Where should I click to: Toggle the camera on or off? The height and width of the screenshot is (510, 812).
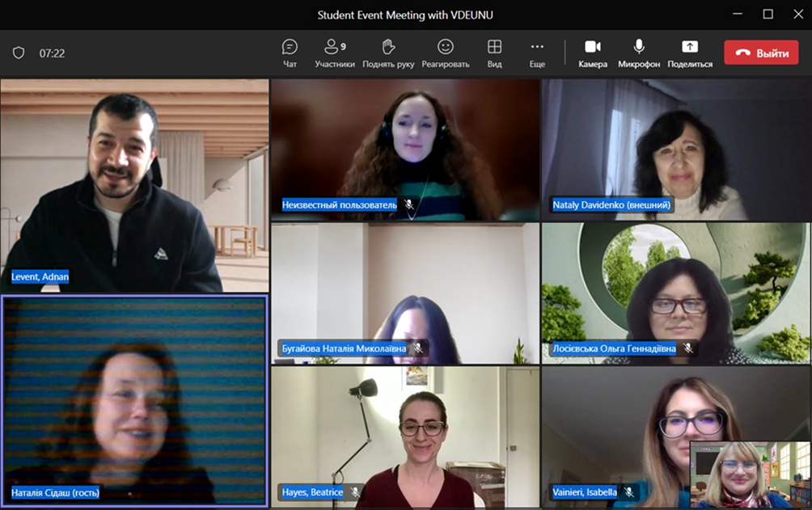[593, 53]
